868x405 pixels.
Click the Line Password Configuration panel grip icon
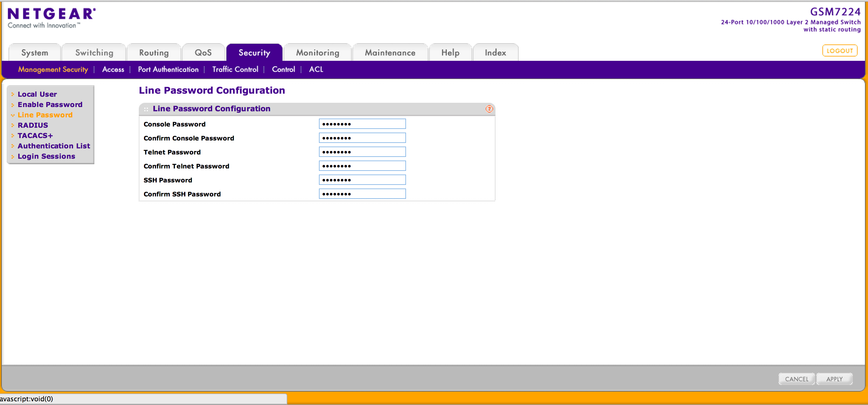tap(146, 109)
